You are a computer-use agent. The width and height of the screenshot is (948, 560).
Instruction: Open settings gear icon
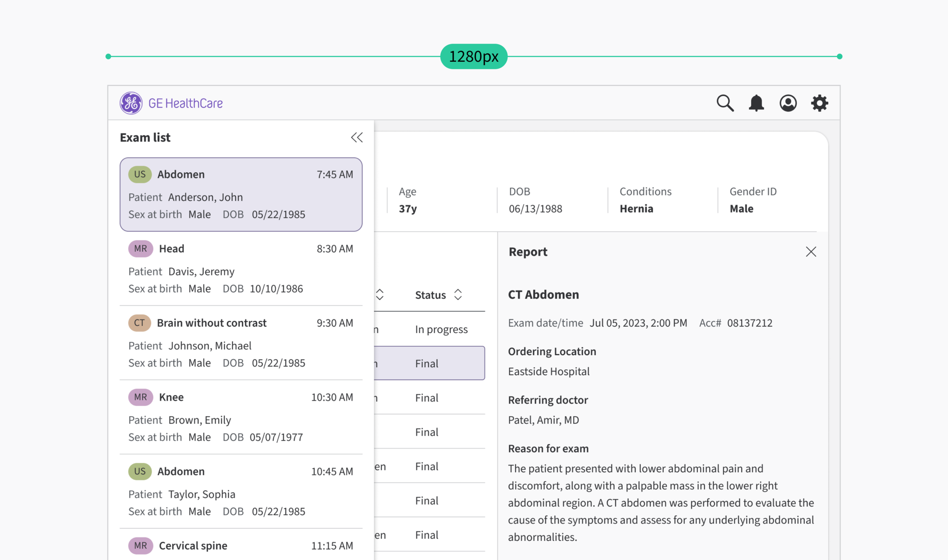819,103
